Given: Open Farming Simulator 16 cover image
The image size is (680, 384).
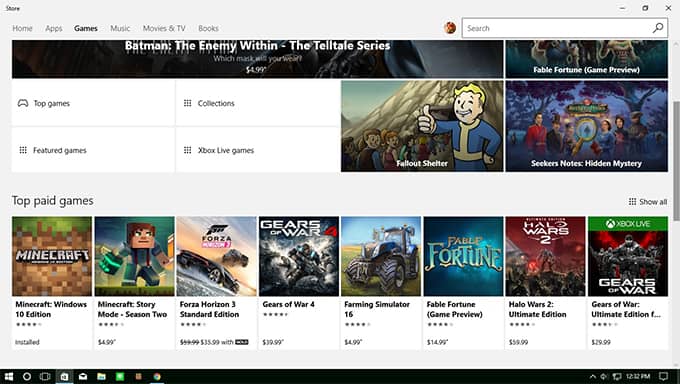Looking at the screenshot, I should pyautogui.click(x=381, y=256).
